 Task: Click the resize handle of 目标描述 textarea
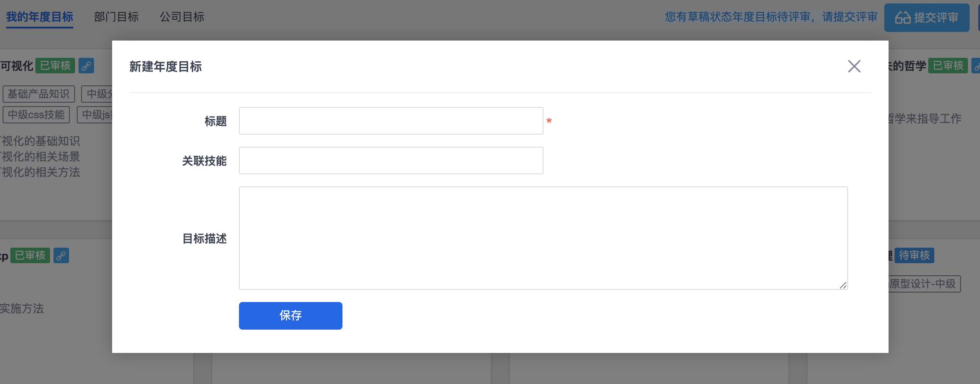843,285
